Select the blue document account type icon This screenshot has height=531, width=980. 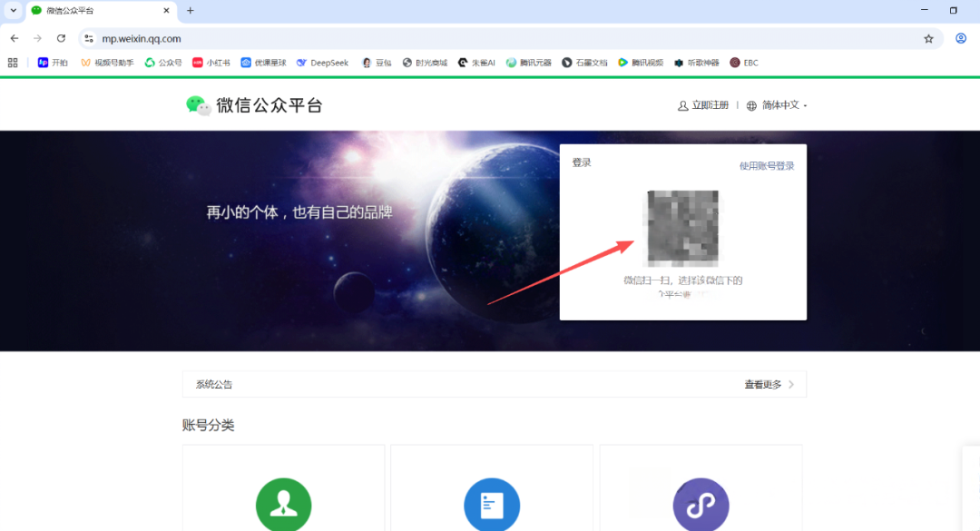(x=492, y=504)
